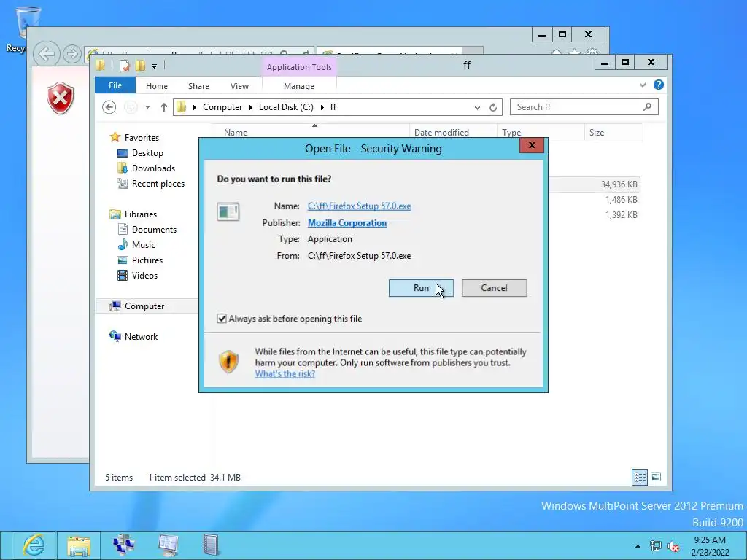Open Customize Quick Access Toolbar dropdown
This screenshot has height=560, width=747.
[x=155, y=66]
